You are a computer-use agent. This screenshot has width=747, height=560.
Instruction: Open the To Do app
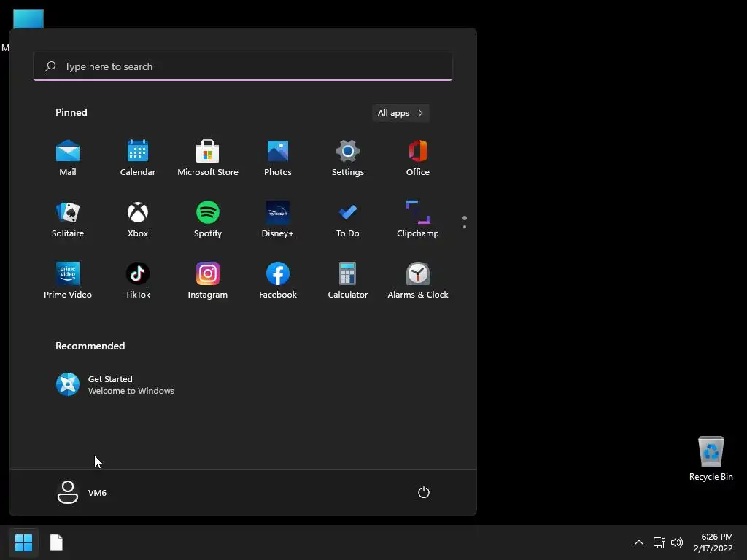coord(348,219)
